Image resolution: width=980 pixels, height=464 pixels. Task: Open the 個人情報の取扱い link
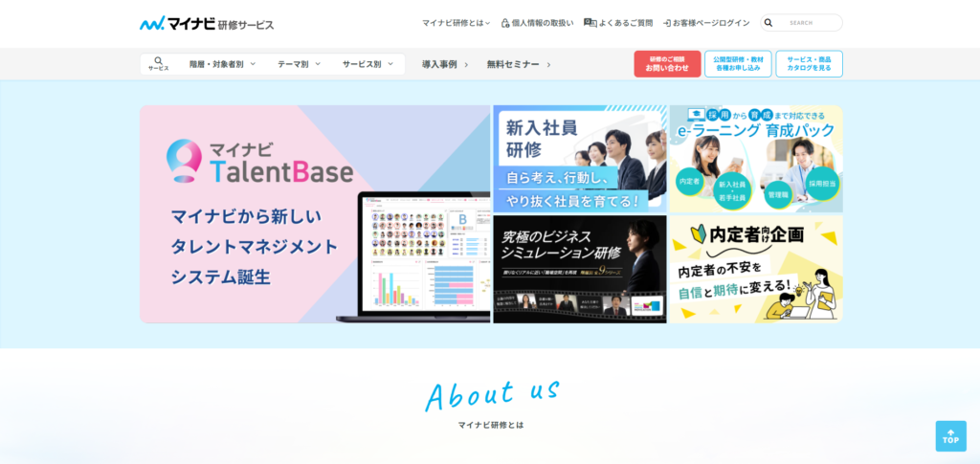pyautogui.click(x=542, y=23)
